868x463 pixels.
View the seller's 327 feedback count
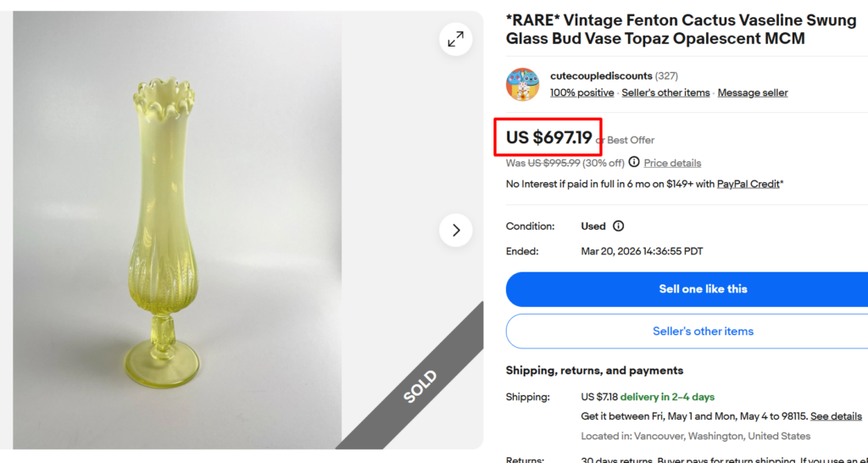pyautogui.click(x=666, y=75)
